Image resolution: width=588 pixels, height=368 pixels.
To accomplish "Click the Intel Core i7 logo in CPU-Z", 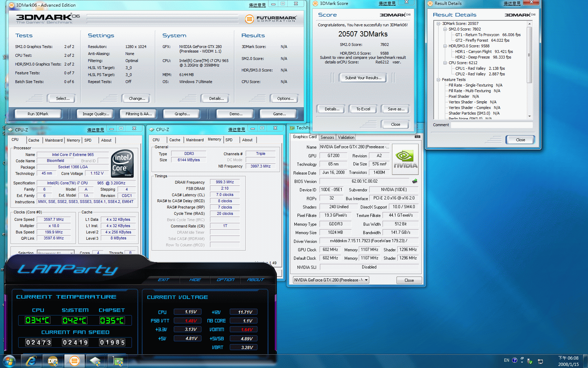I will click(x=122, y=163).
